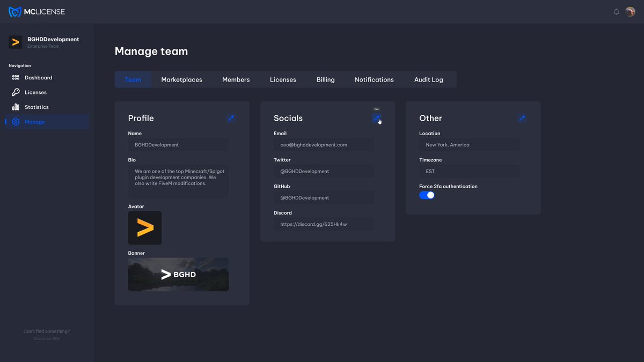644x362 pixels.
Task: Click the Statistics bar chart icon
Action: click(x=16, y=107)
